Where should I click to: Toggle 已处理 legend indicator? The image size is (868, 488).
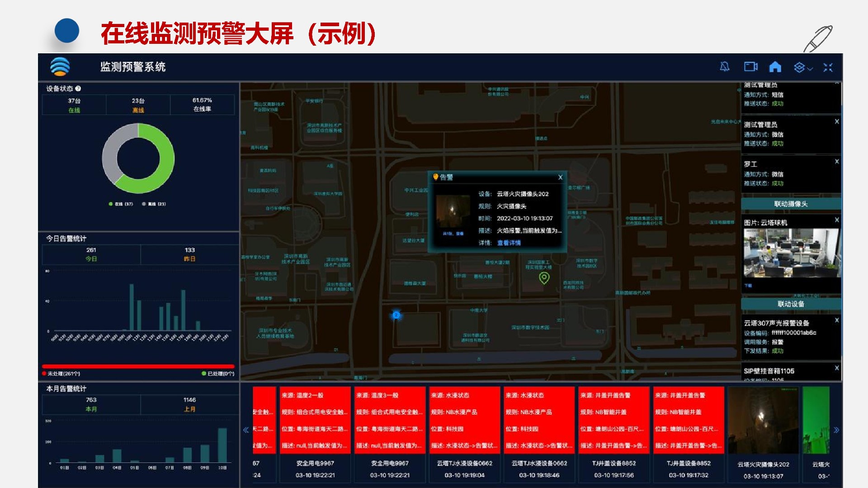click(218, 374)
